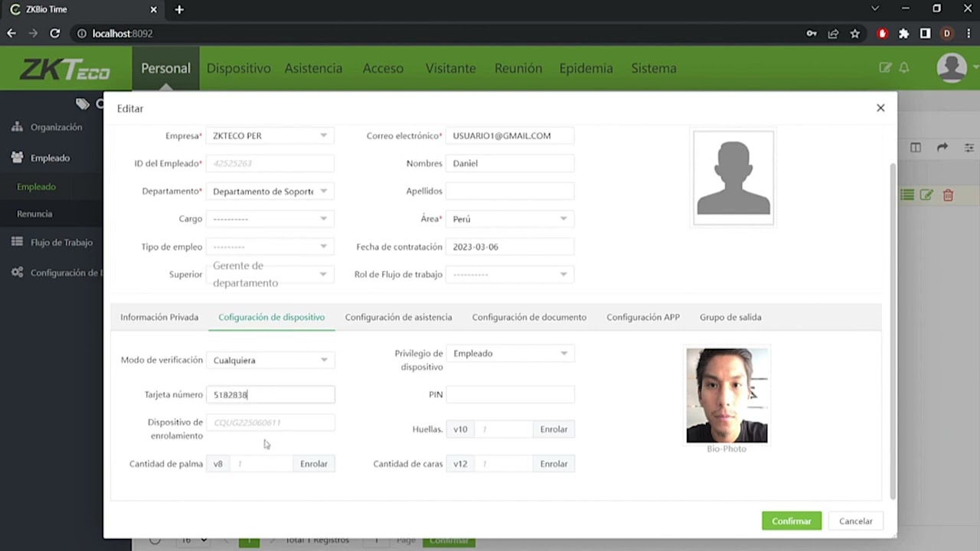Open the Configuración de asistencia tab

click(398, 317)
